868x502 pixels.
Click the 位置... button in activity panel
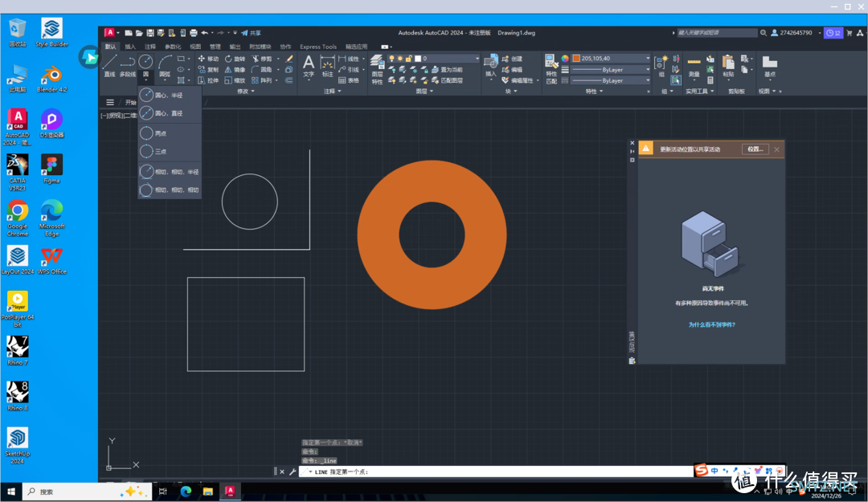tap(755, 149)
